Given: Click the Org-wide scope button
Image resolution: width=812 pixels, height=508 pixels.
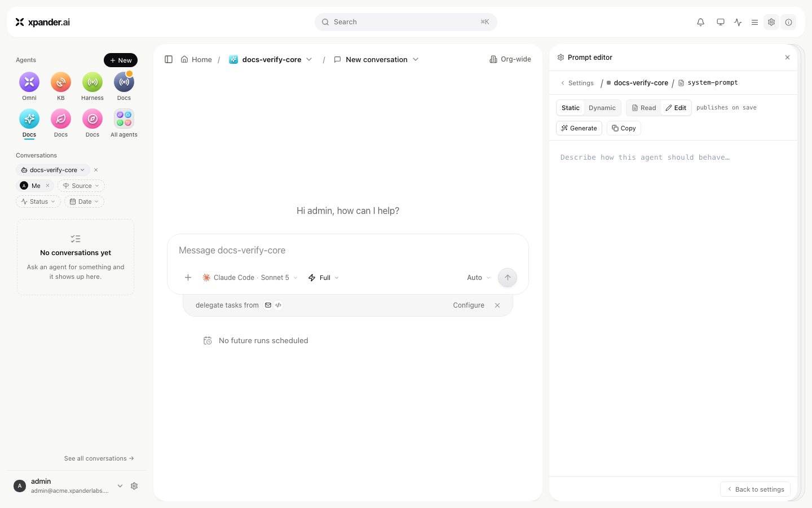Looking at the screenshot, I should (x=510, y=59).
